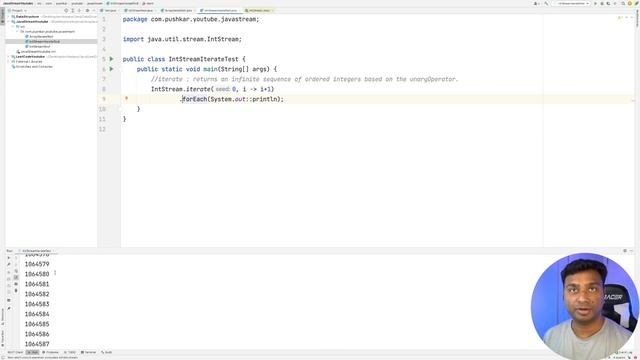Open the Build tool window tab

(x=107, y=352)
